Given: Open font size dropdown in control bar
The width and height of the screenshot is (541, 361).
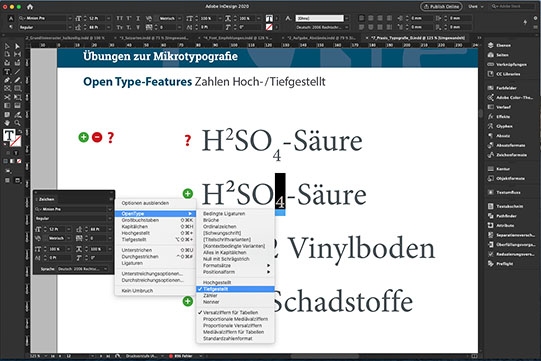Looking at the screenshot, I should [x=108, y=18].
